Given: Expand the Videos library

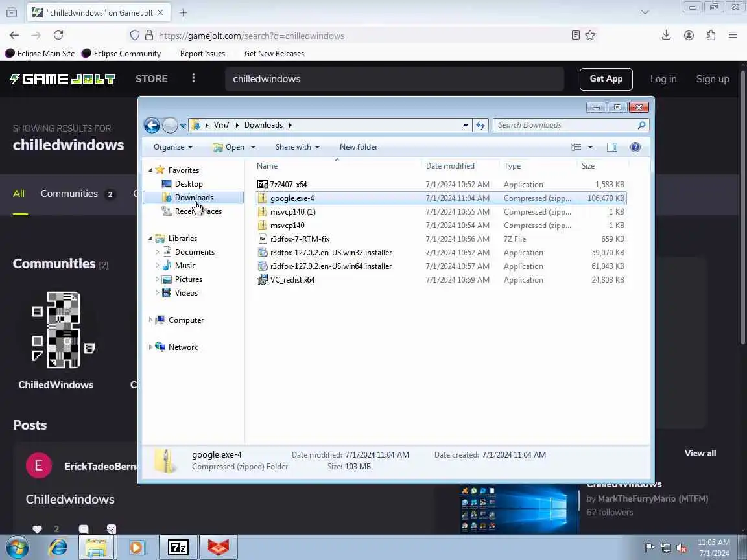Looking at the screenshot, I should point(157,293).
